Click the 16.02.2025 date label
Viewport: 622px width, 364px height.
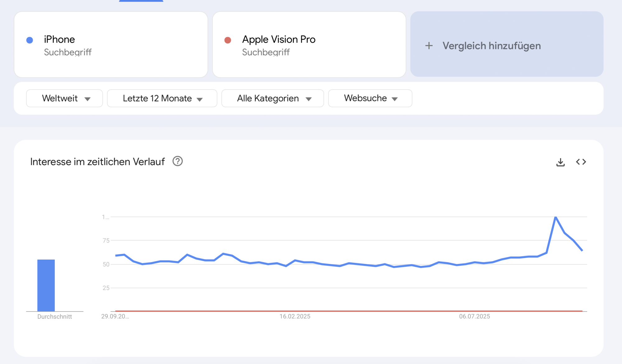pyautogui.click(x=295, y=316)
